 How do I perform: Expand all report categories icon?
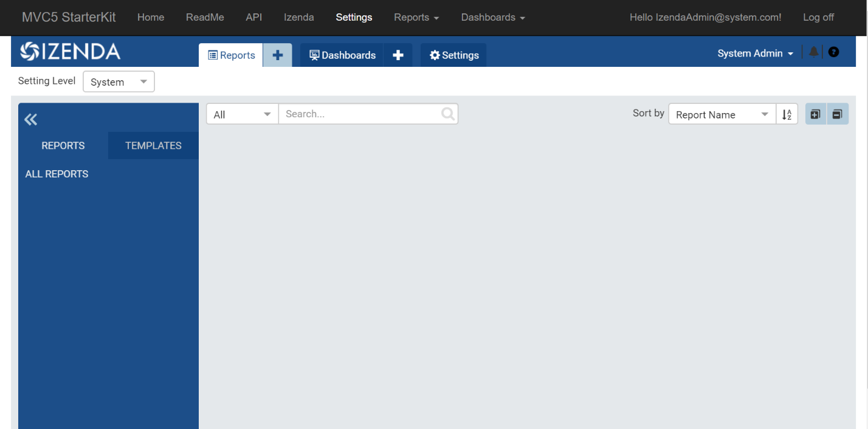tap(816, 114)
